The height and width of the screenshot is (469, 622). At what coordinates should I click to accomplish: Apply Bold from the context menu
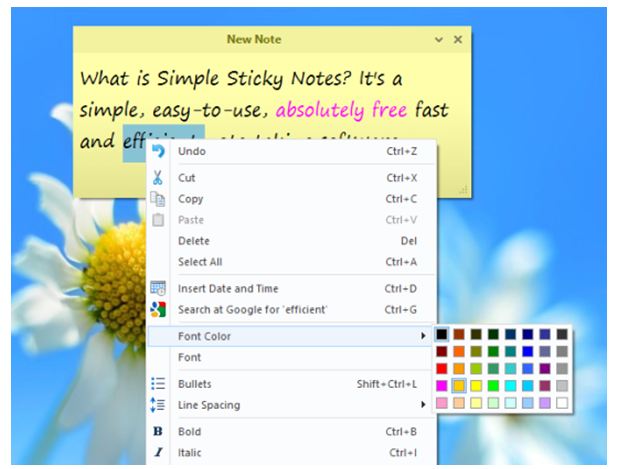click(x=292, y=431)
